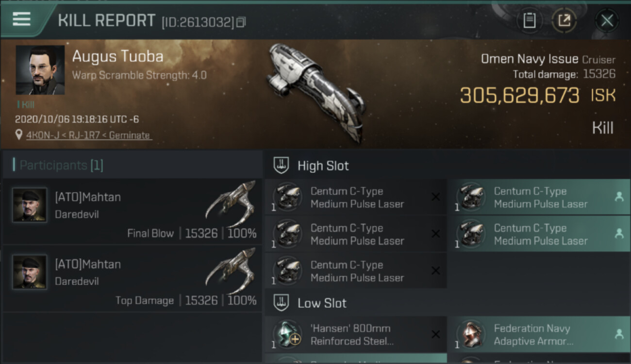Click first destroyed Centum C-Type Pulse Laser
Viewport: 631px width, 364px height.
tap(355, 198)
